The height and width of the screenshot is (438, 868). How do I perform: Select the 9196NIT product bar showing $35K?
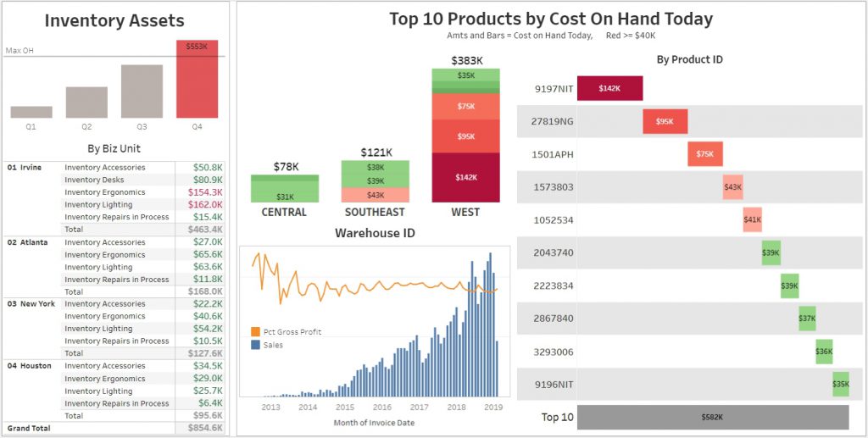841,385
